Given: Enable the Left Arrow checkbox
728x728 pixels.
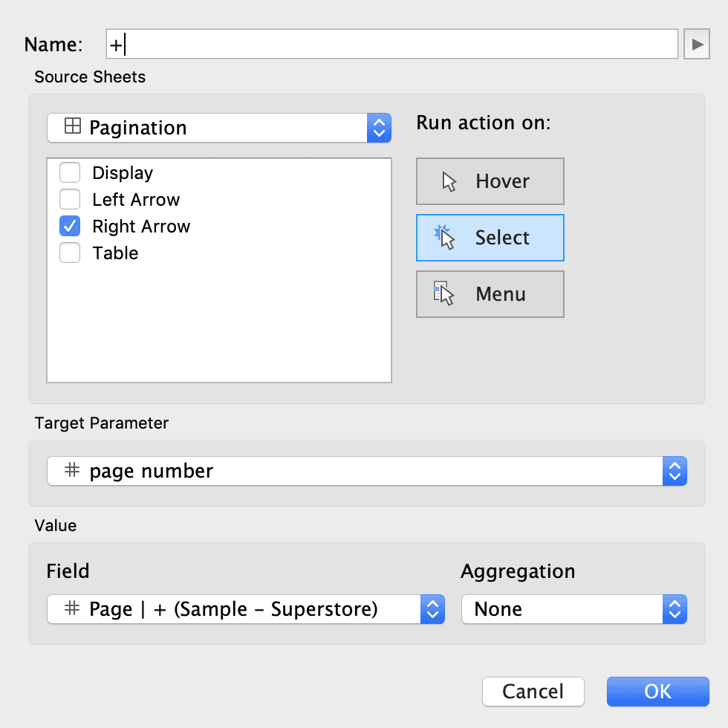Looking at the screenshot, I should (69, 198).
